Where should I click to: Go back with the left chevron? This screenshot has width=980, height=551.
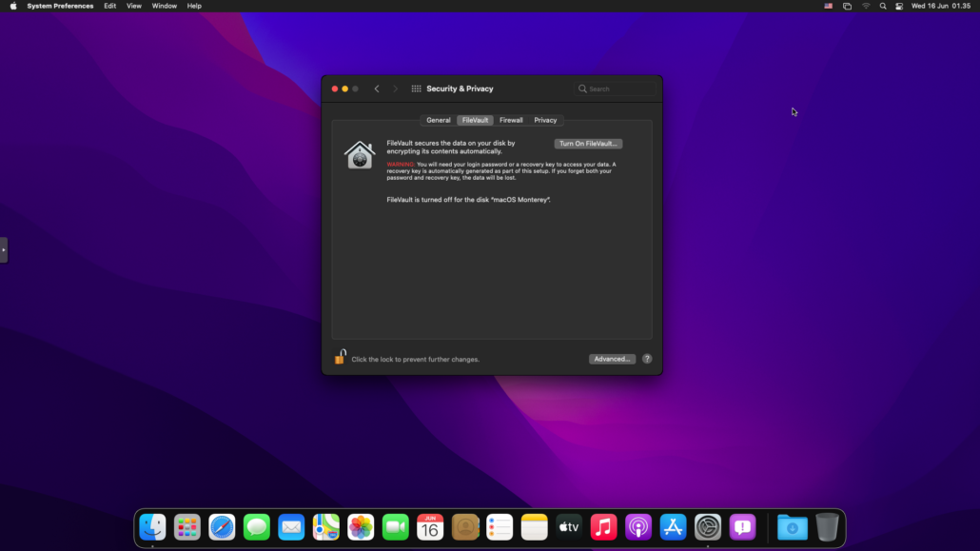click(377, 89)
